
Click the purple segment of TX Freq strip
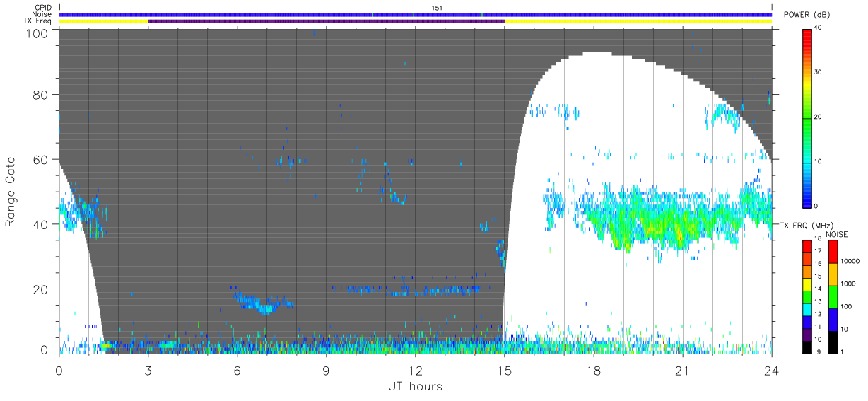click(327, 21)
